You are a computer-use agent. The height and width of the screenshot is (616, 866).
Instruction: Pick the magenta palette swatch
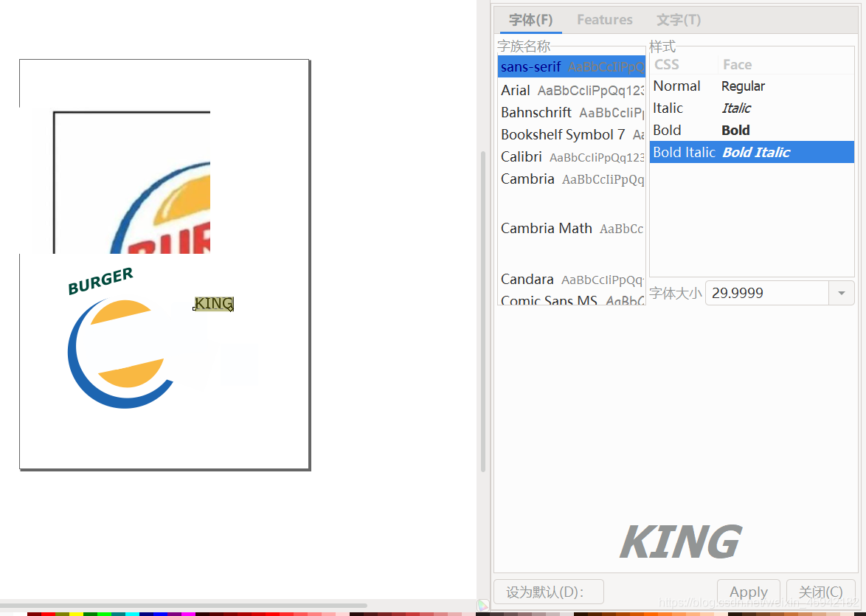(188, 614)
